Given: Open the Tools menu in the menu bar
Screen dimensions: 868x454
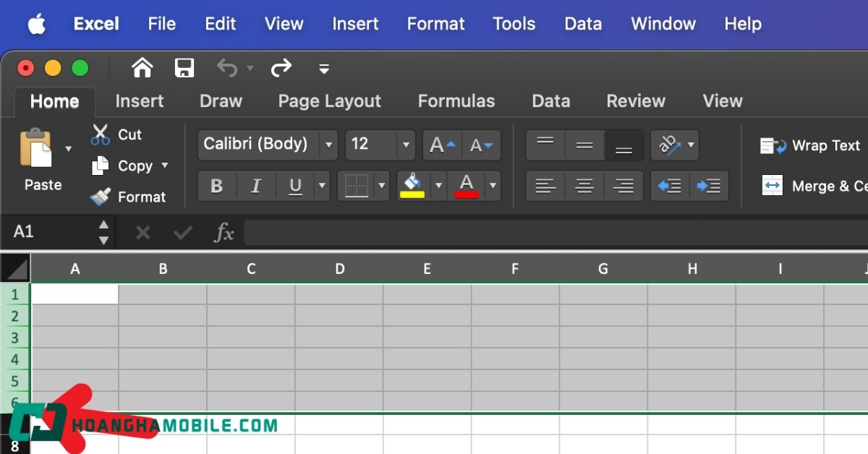Looking at the screenshot, I should pos(514,24).
